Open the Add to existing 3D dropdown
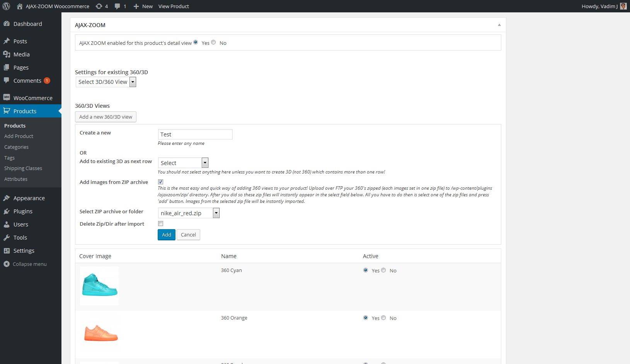Screen dimensions: 630x364 [x=183, y=163]
